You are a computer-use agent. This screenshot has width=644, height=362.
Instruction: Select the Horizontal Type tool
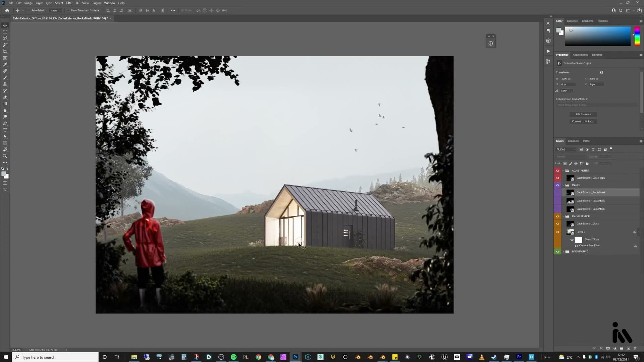(5, 130)
